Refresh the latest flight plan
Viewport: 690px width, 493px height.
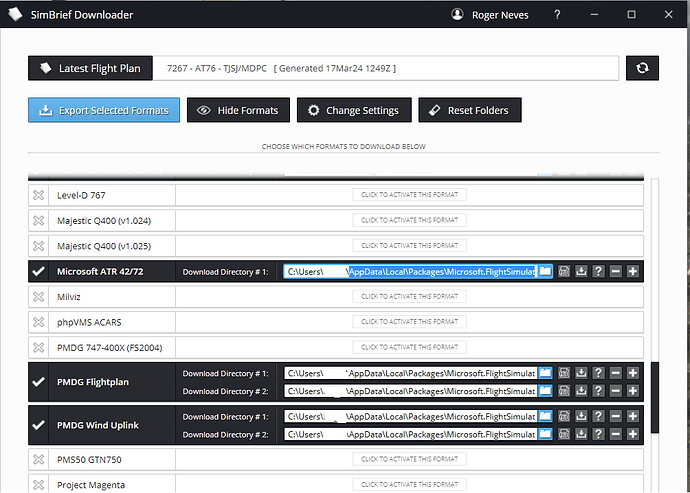click(x=641, y=68)
